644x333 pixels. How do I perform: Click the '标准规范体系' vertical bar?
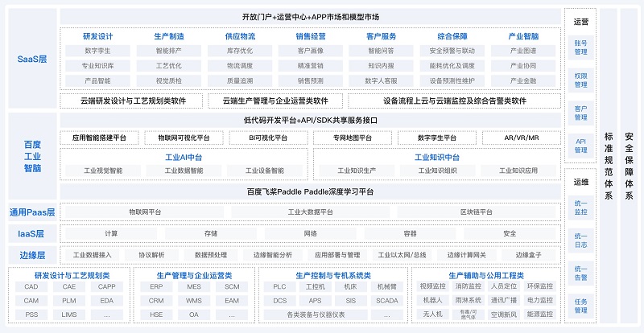609,166
